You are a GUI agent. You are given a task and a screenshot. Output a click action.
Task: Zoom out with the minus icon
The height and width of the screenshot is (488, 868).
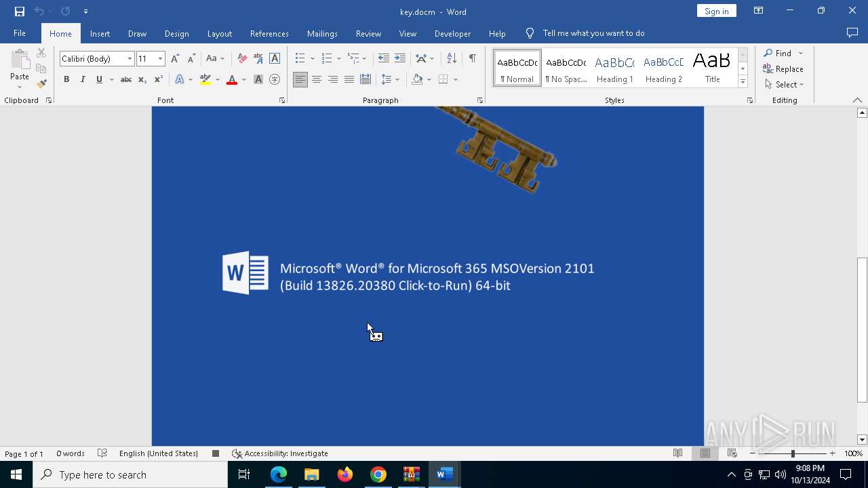752,453
